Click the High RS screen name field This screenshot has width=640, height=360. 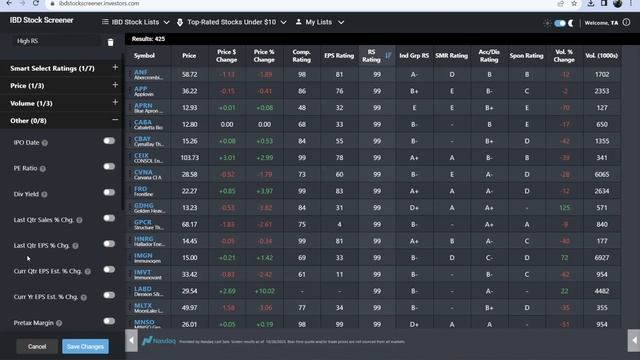click(56, 41)
